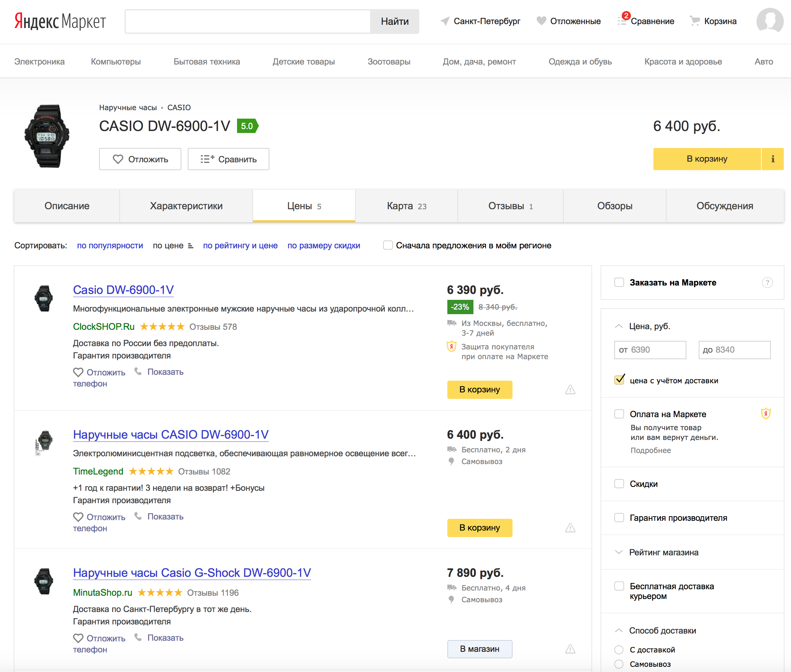Click the info icon beside В корзину
This screenshot has width=791, height=672.
tap(772, 159)
